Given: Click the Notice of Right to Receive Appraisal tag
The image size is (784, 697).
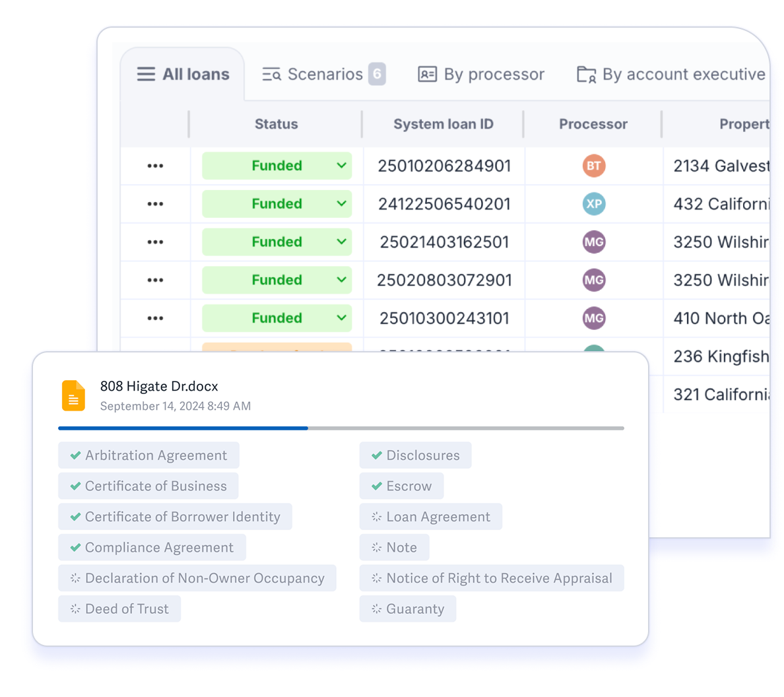Looking at the screenshot, I should click(492, 578).
